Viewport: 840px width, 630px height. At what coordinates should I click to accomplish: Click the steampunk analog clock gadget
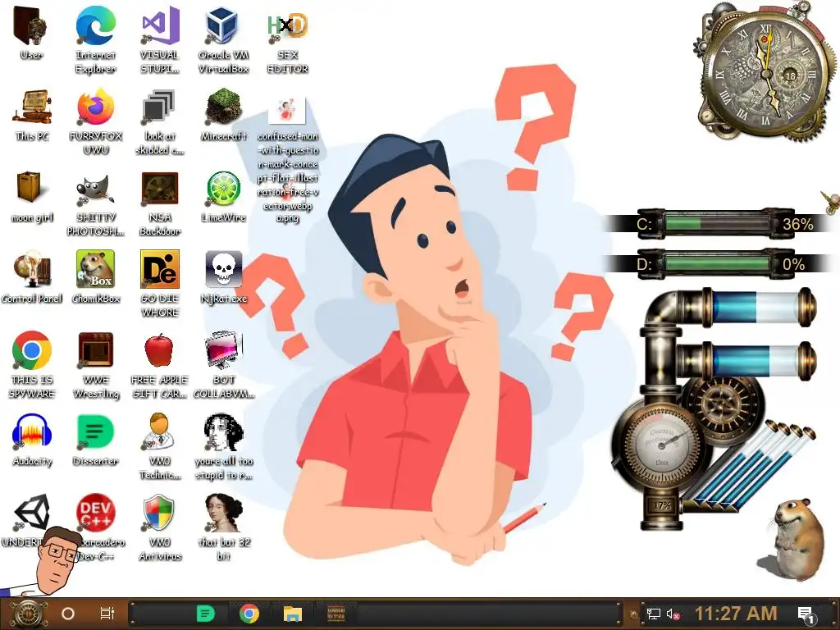point(767,72)
